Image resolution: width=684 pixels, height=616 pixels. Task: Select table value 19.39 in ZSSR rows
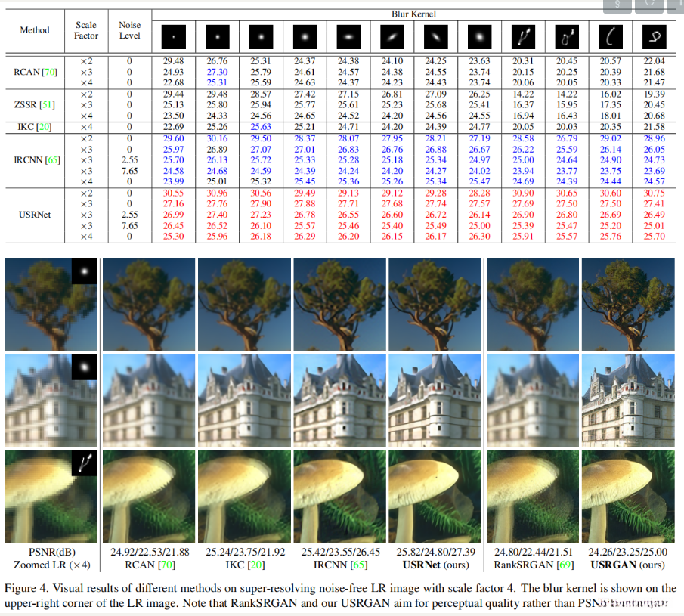point(655,94)
